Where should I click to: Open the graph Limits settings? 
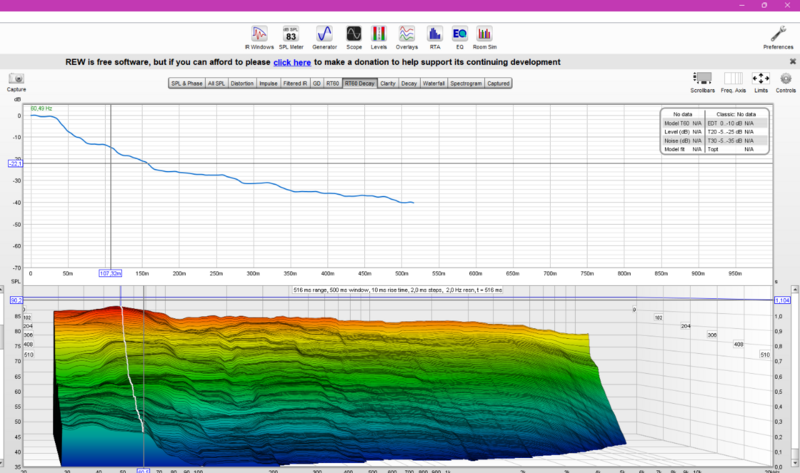[760, 80]
